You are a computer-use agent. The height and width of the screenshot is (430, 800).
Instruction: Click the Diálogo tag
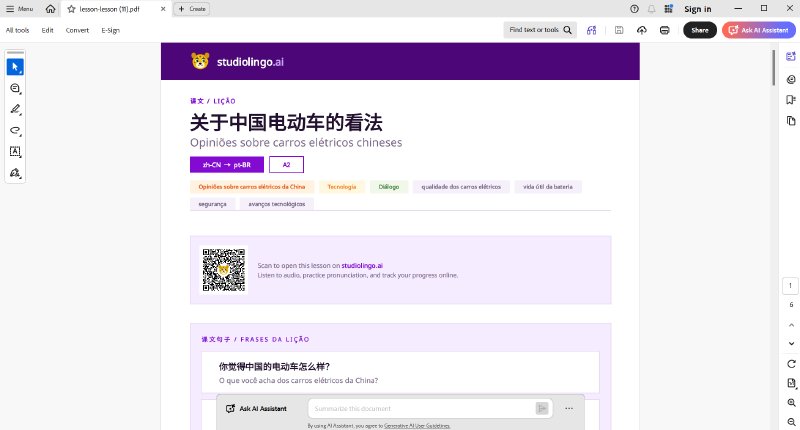[x=389, y=187]
